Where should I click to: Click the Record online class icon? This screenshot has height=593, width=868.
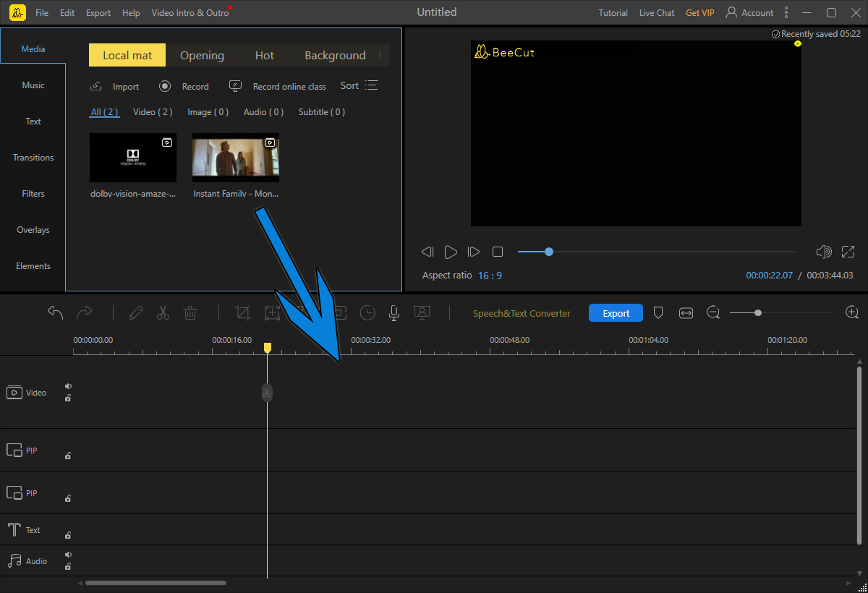[235, 86]
